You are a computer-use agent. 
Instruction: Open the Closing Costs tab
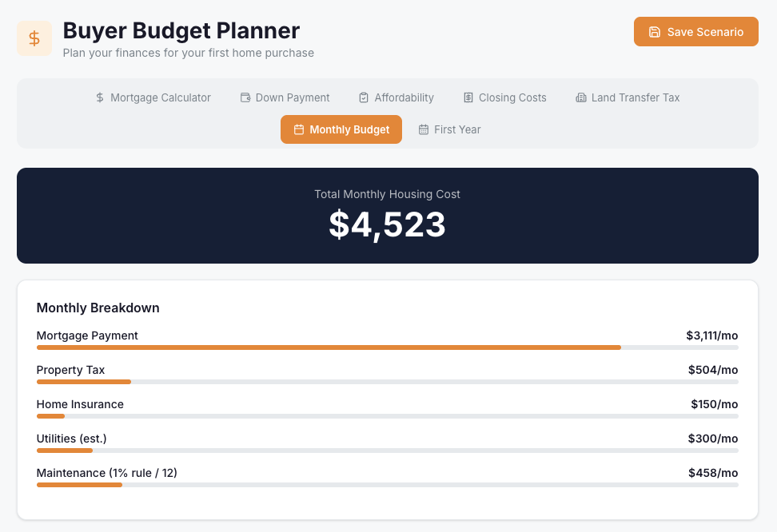coord(504,97)
